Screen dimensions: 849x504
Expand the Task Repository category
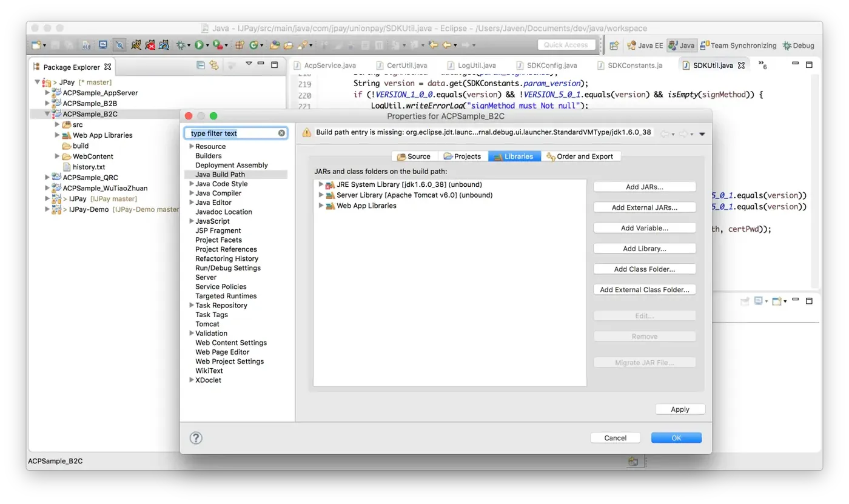point(192,306)
